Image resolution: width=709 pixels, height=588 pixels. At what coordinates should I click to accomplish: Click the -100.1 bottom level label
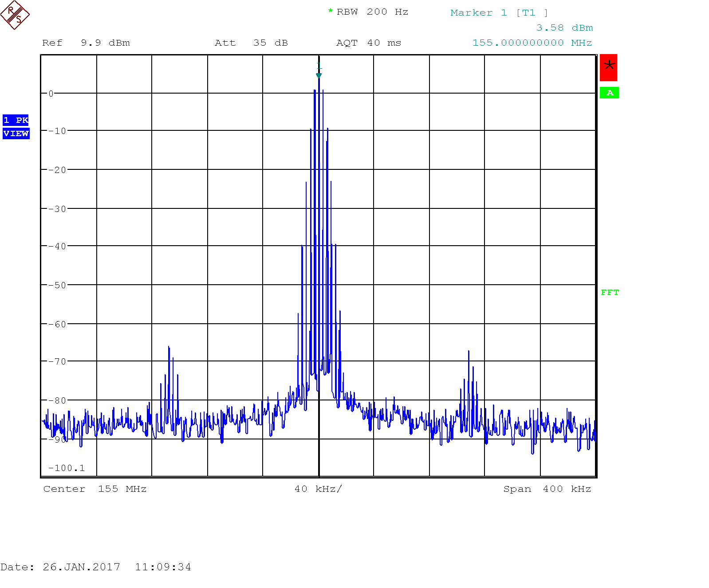tap(66, 468)
